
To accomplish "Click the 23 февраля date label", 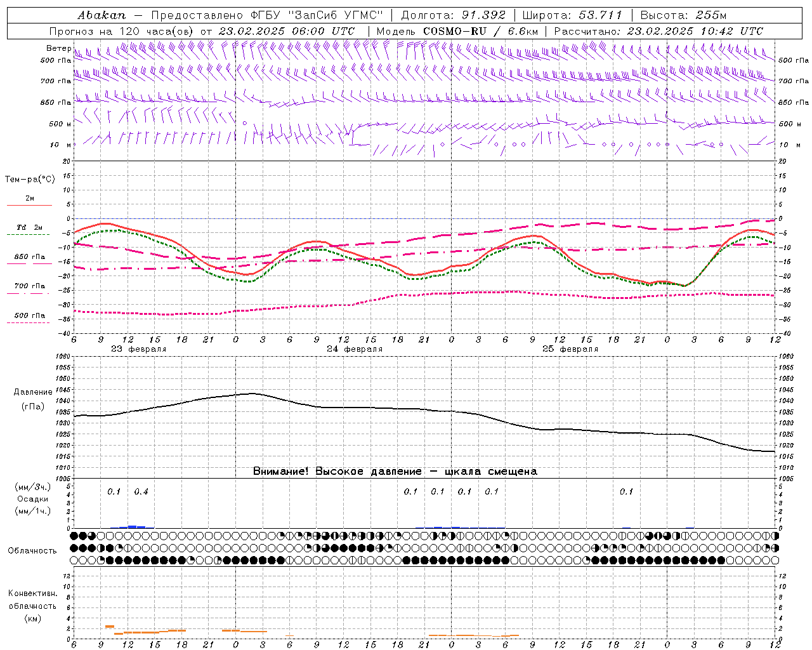I will 138,349.
